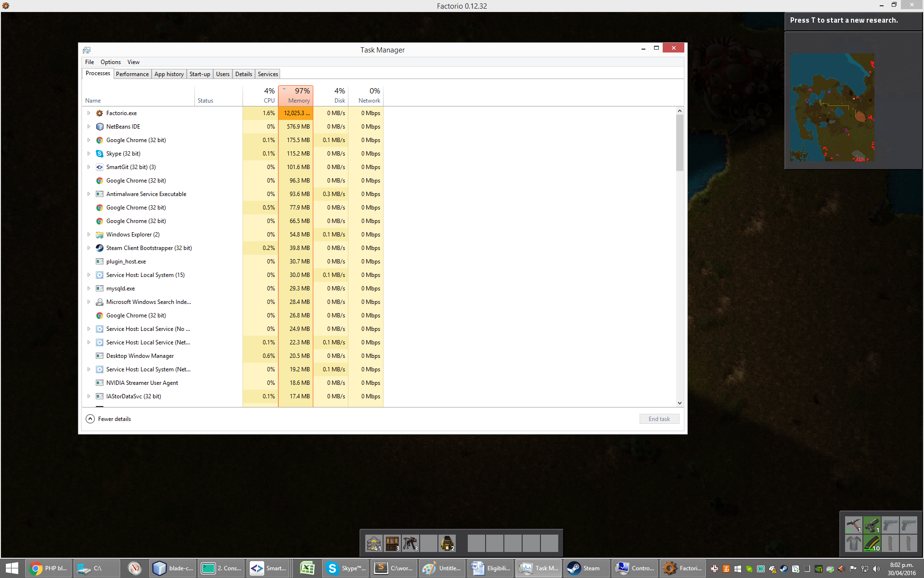Click the Windows Explorer process icon
This screenshot has width=924, height=578.
[x=100, y=235]
